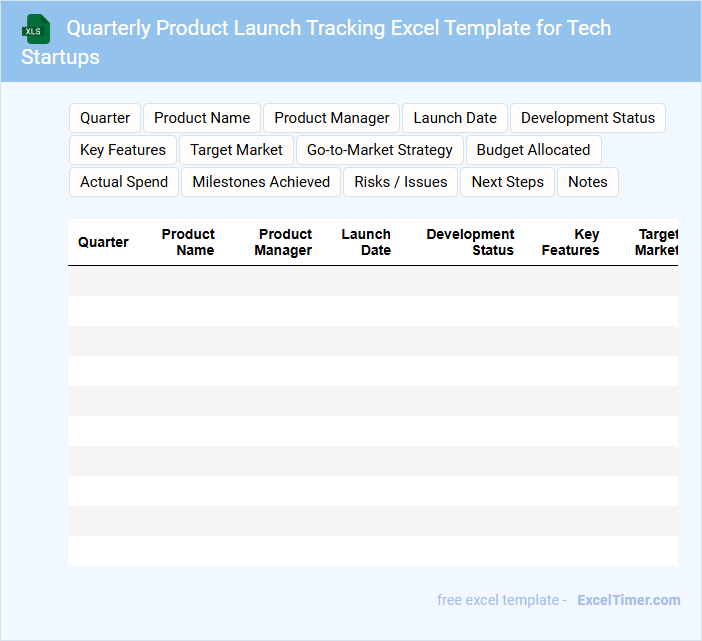
Task: Select the Development Status tag
Action: click(x=588, y=118)
